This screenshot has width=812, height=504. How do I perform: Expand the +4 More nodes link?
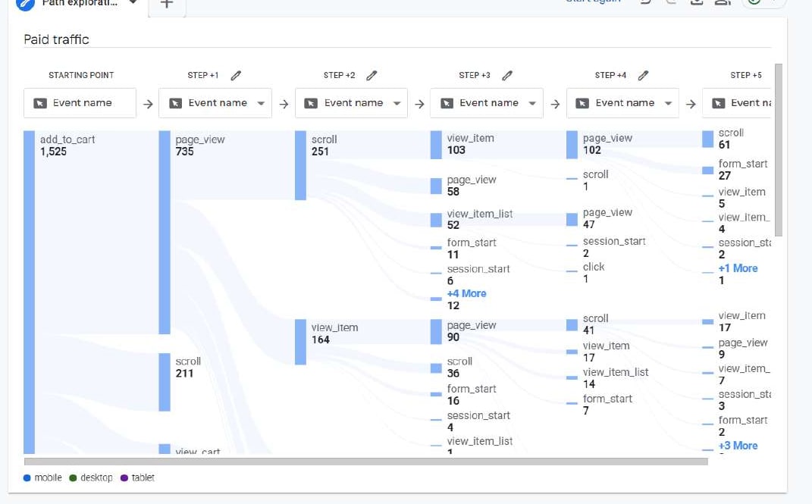[x=466, y=293]
